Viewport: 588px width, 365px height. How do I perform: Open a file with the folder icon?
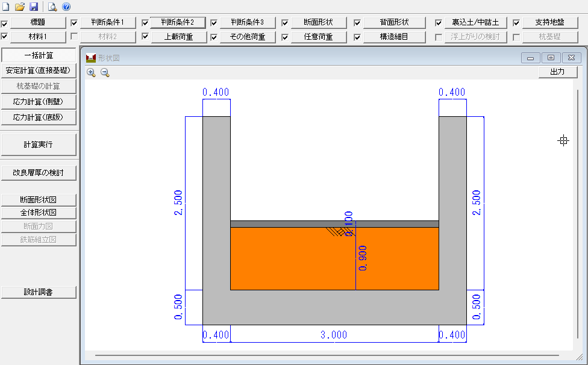point(20,7)
